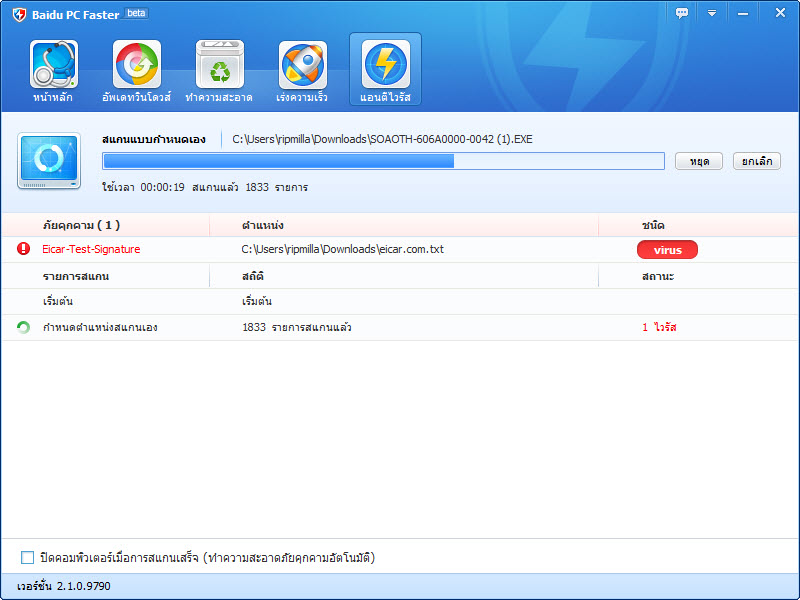Enable shutdown-after-scan checkbox at the bottom
This screenshot has width=800, height=600.
[27, 557]
